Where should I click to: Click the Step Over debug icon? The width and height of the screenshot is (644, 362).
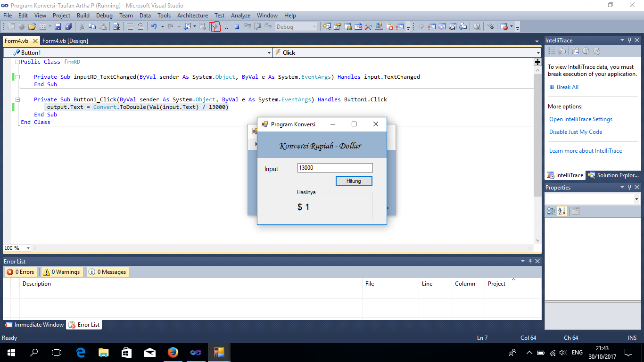click(x=258, y=26)
